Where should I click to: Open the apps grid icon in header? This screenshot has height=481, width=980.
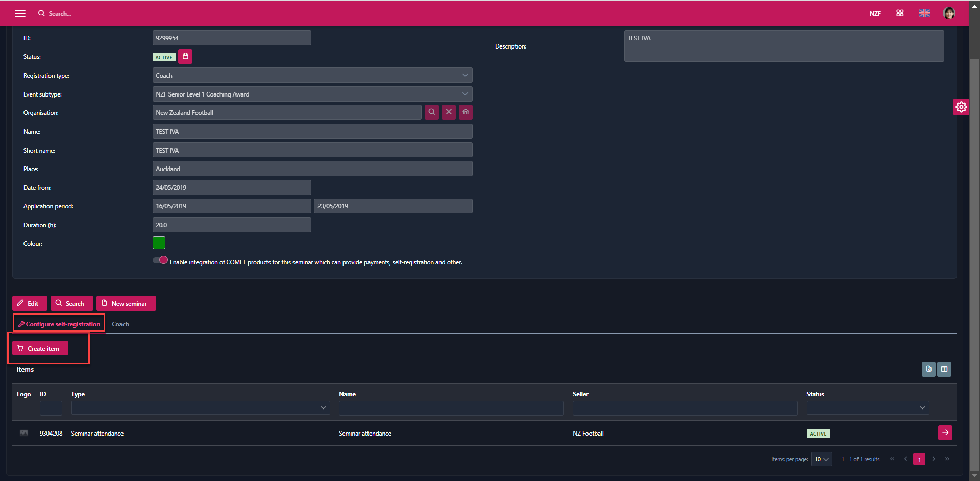tap(900, 13)
